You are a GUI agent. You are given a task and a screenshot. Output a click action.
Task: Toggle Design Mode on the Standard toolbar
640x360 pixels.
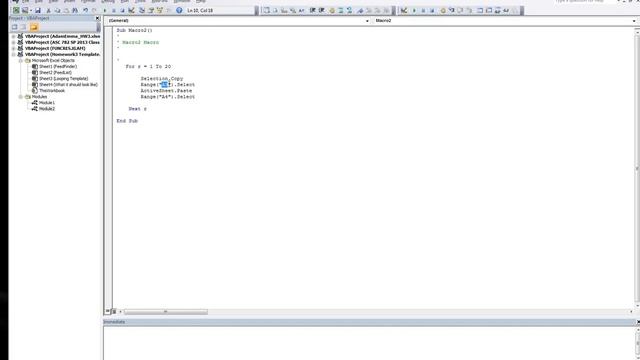tap(131, 10)
